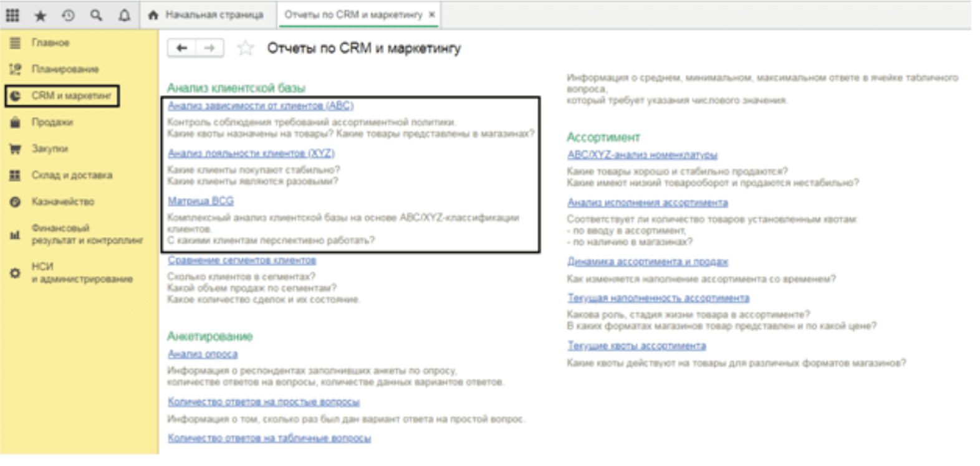Open НСИ и администрирование section
This screenshot has height=466, width=980.
(81, 273)
